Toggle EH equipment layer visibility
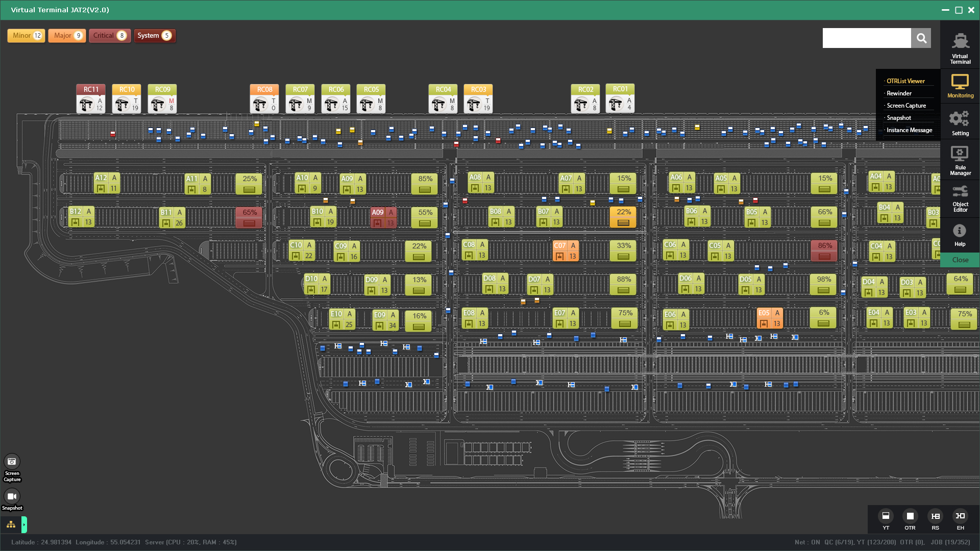Image resolution: width=980 pixels, height=551 pixels. tap(960, 516)
